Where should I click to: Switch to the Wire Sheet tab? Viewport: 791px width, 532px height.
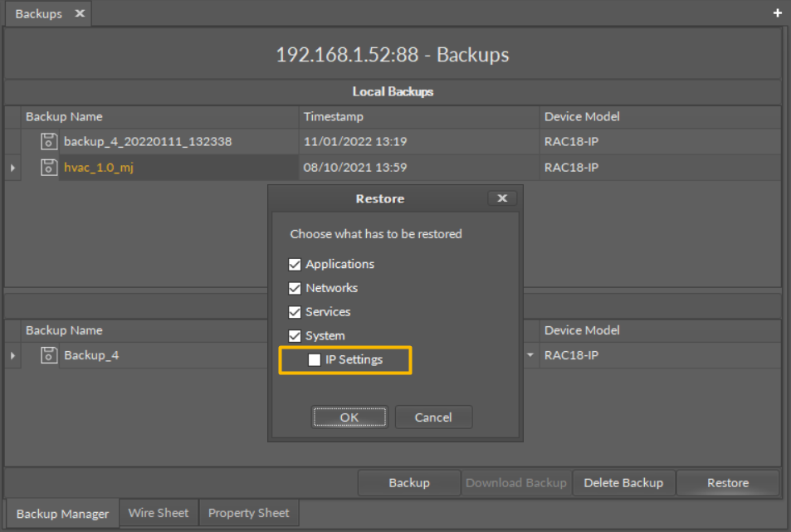click(x=158, y=513)
